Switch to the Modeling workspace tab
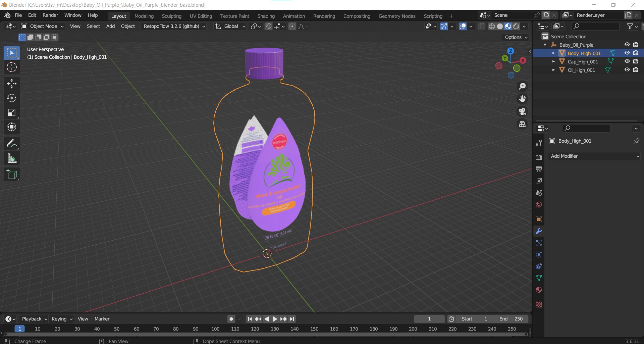Screen dimensions: 644x344 coord(144,16)
